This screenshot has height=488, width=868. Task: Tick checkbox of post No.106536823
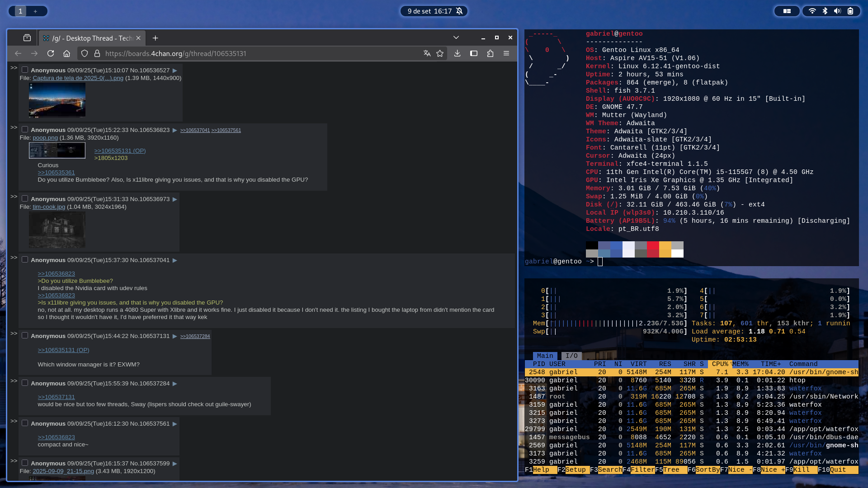(25, 130)
